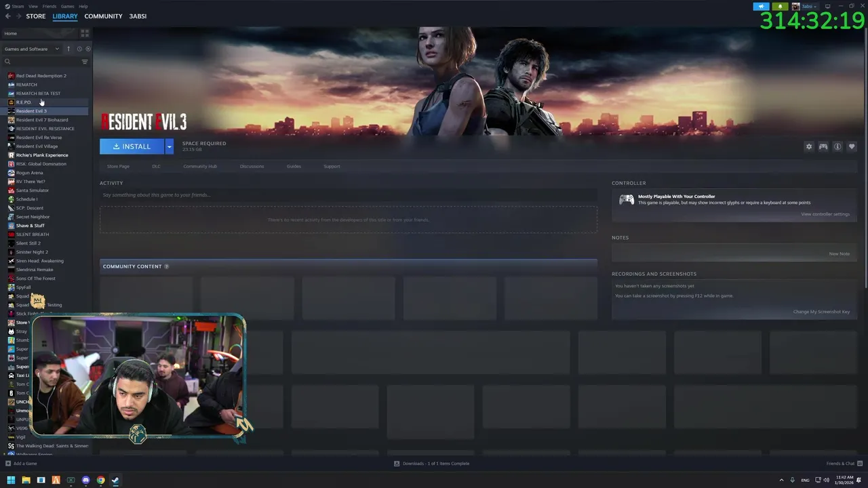Open the Friends menu

point(50,6)
